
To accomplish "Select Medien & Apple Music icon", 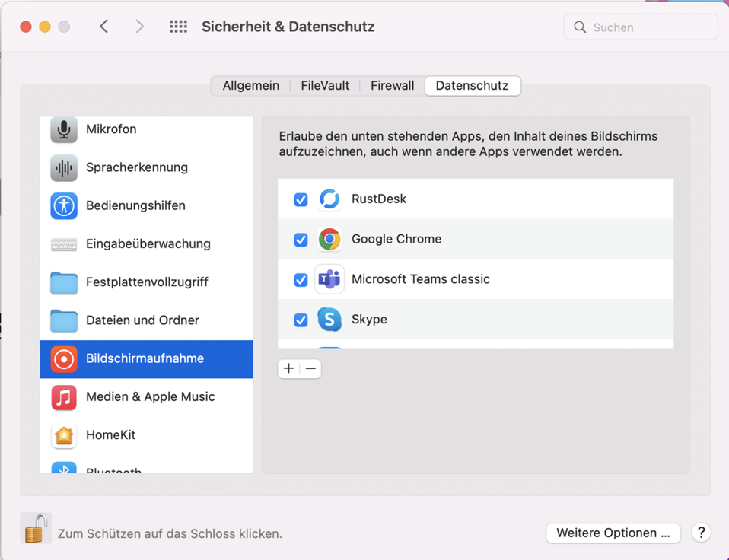I will pyautogui.click(x=64, y=397).
